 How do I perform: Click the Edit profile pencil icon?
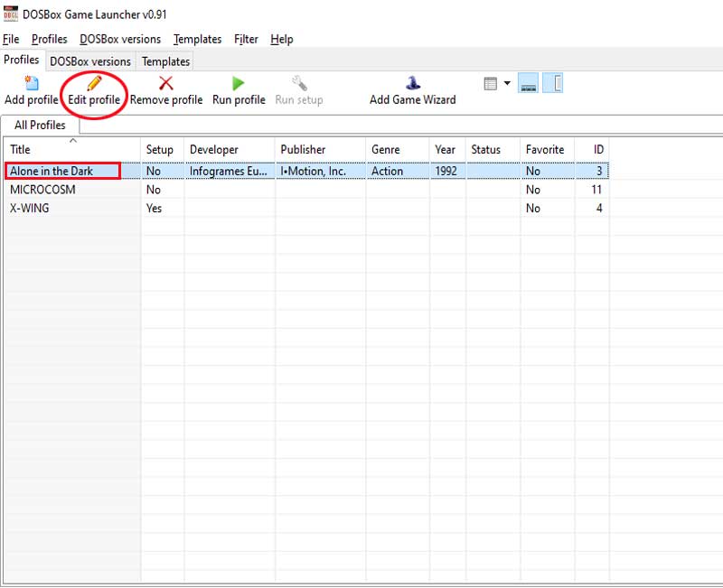point(94,83)
